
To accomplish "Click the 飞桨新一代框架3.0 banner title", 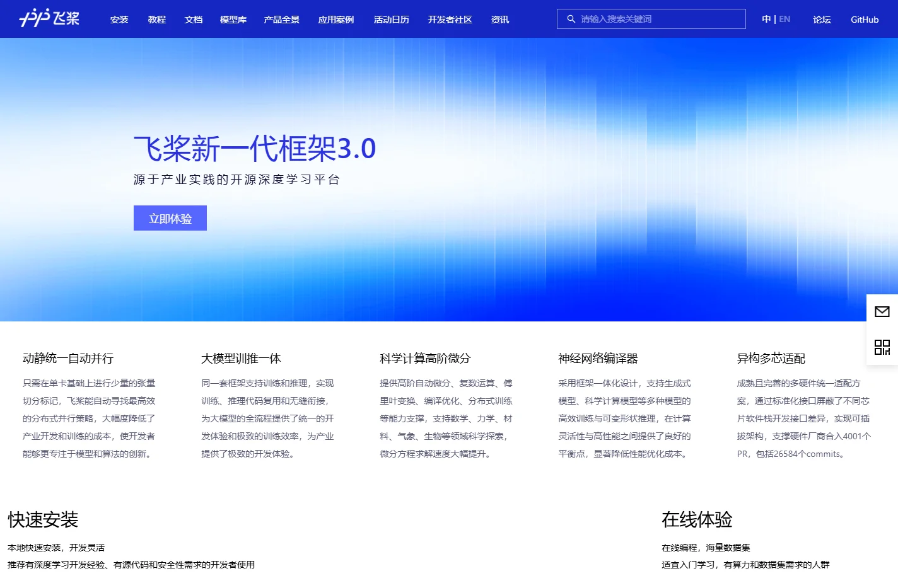I will 255,149.
